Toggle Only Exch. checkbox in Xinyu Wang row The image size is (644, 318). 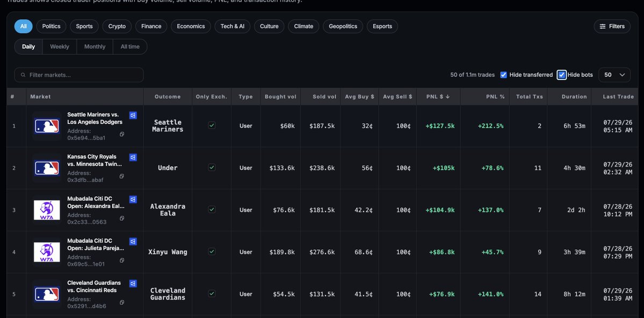pyautogui.click(x=212, y=251)
